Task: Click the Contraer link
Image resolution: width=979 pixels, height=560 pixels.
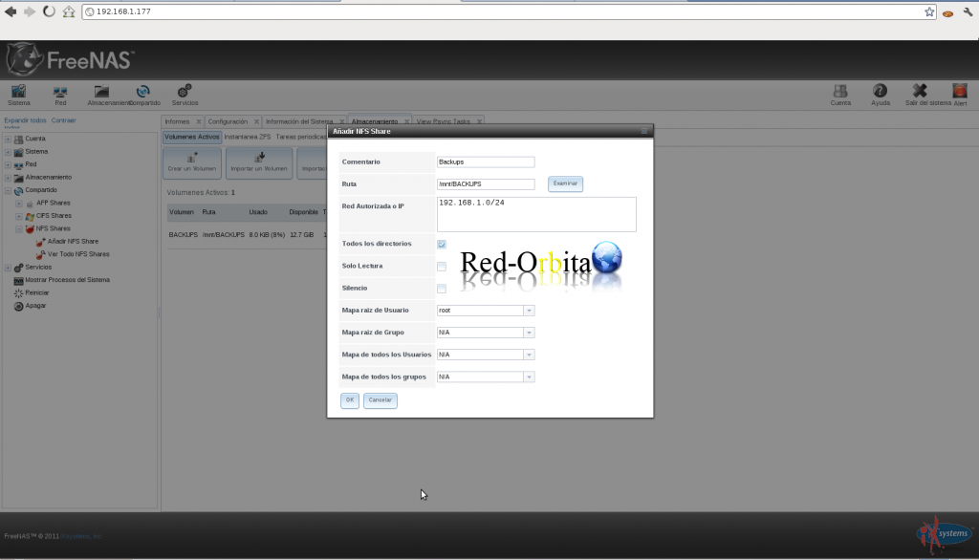Action: pos(64,120)
